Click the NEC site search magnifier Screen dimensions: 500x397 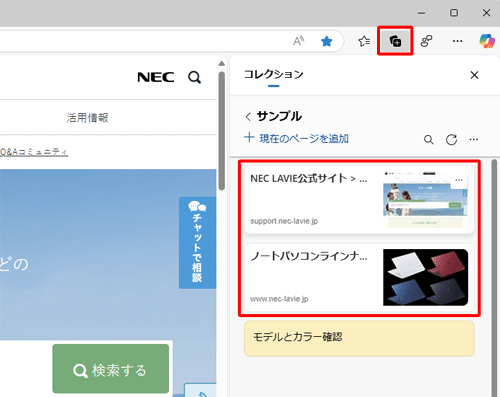tap(194, 77)
